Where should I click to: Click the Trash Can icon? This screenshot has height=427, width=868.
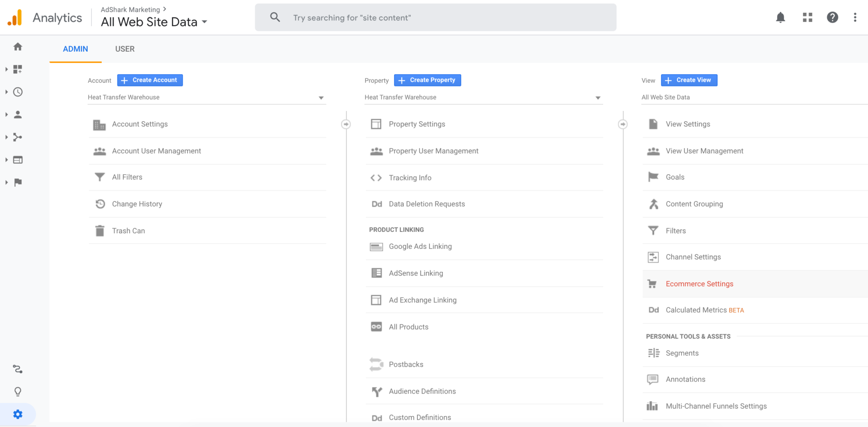[x=100, y=231]
